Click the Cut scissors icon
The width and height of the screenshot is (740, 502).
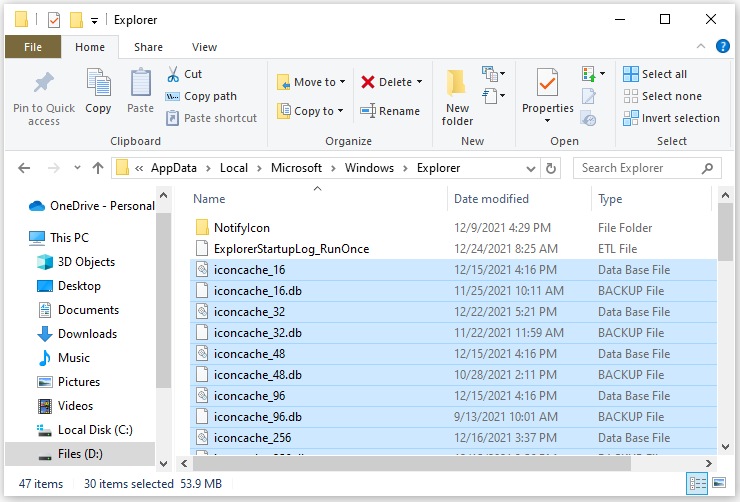(173, 74)
